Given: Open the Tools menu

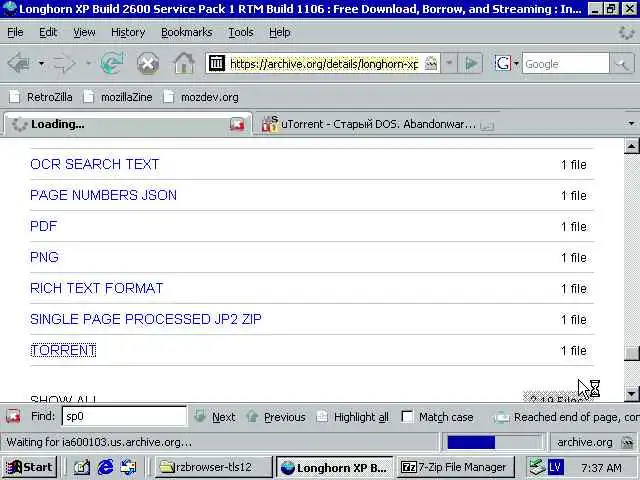Looking at the screenshot, I should click(x=241, y=32).
